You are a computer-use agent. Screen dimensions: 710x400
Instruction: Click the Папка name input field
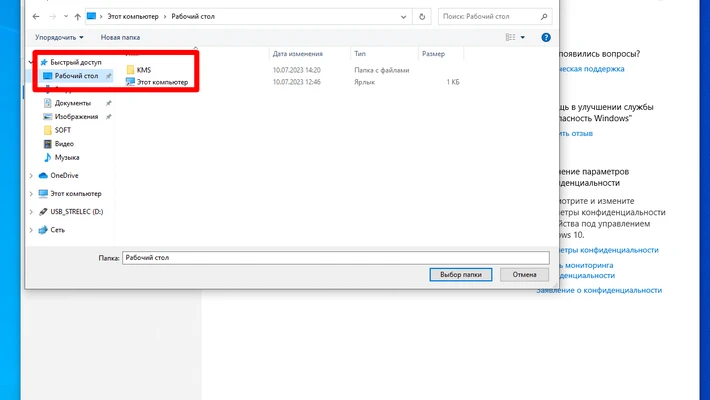(x=335, y=257)
